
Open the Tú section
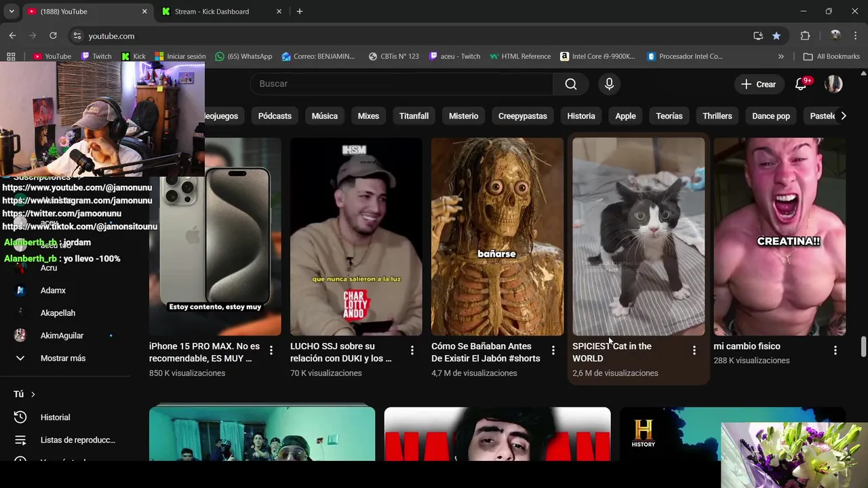point(24,394)
